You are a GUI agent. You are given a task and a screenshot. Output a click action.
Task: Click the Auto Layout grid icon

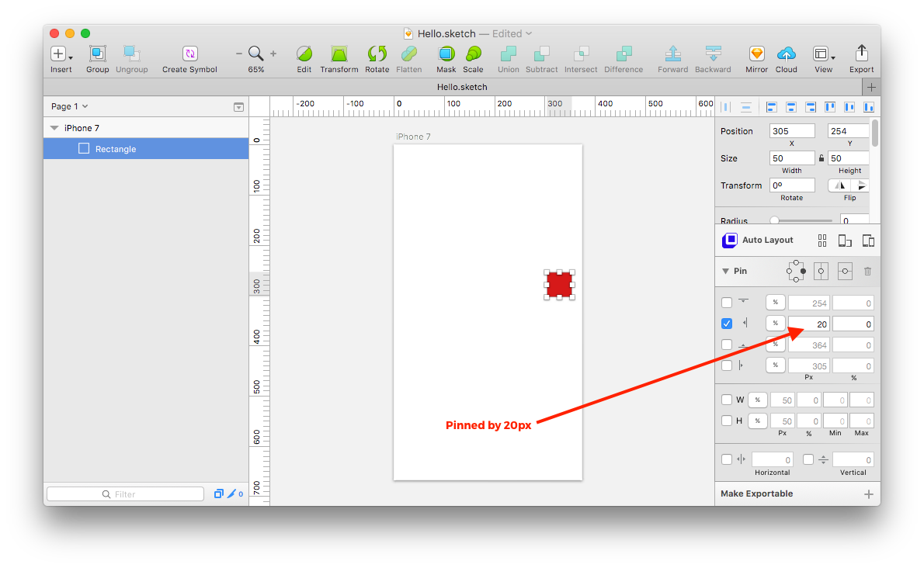[x=822, y=240]
